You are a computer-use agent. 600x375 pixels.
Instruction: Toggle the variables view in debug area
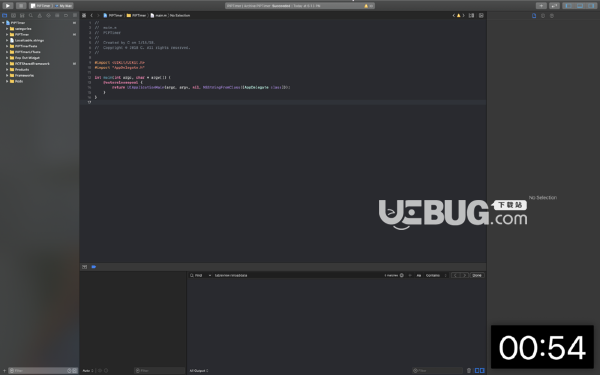coord(477,370)
